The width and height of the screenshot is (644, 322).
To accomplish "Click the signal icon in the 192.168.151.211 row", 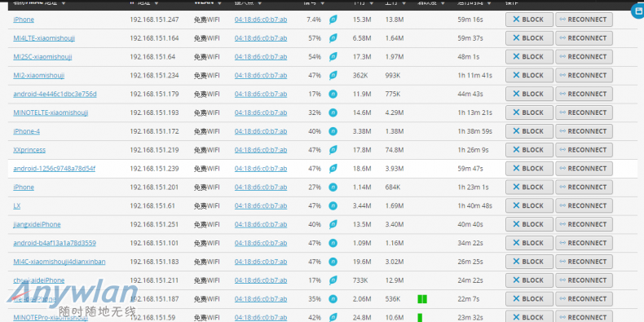I will (x=333, y=280).
